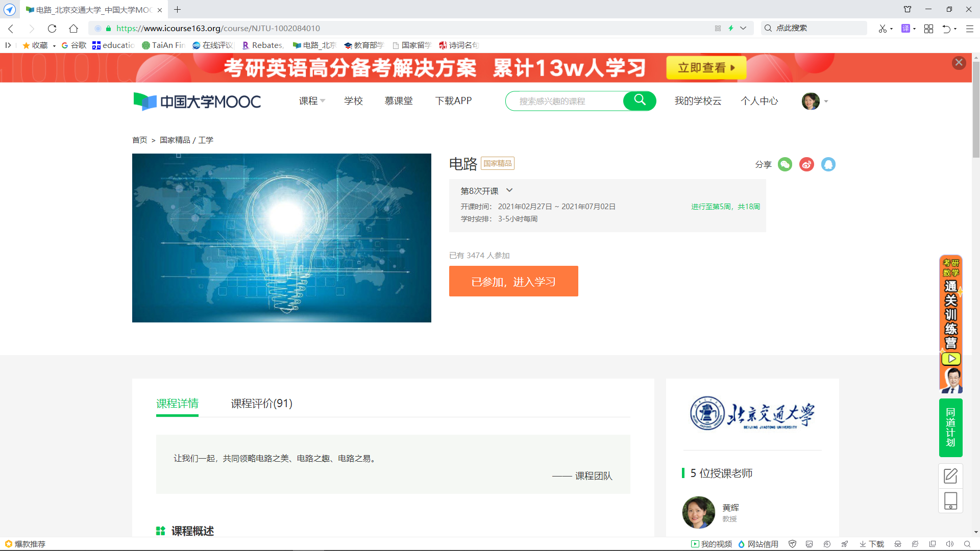Open the feedback edit icon on right sidebar
This screenshot has height=551, width=980.
point(950,476)
